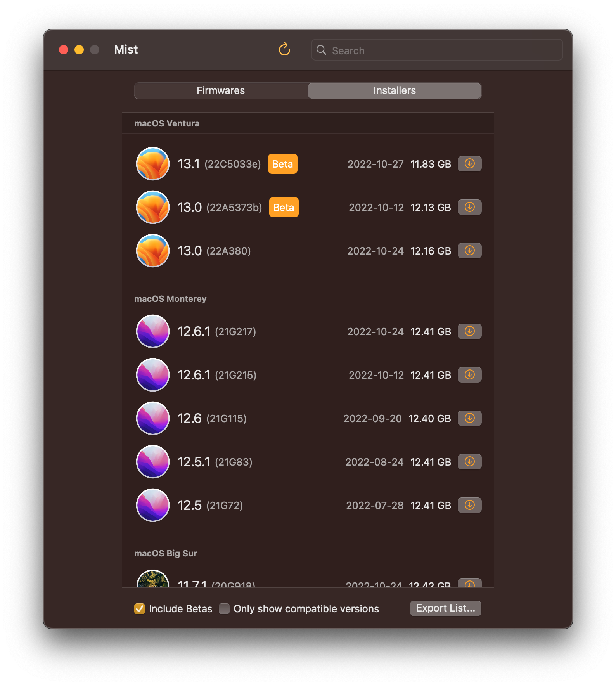Viewport: 616px width, 686px height.
Task: Click the Beta badge on 13.0 (22A5373b)
Action: click(284, 207)
